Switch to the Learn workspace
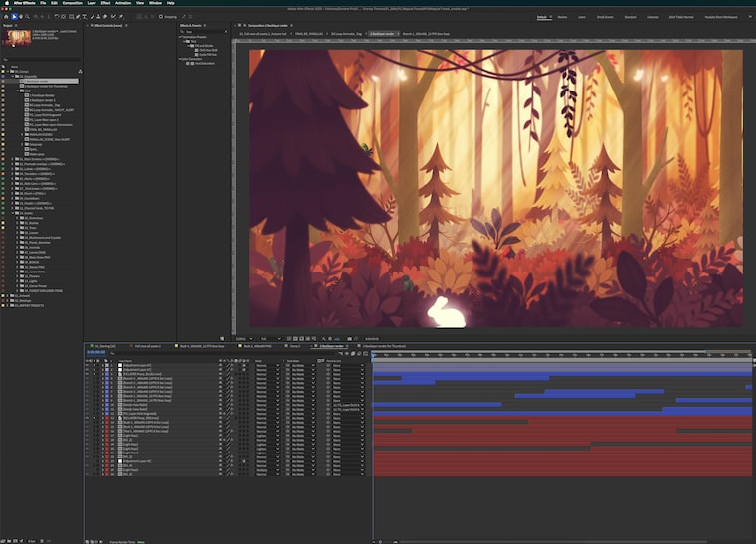 [582, 17]
